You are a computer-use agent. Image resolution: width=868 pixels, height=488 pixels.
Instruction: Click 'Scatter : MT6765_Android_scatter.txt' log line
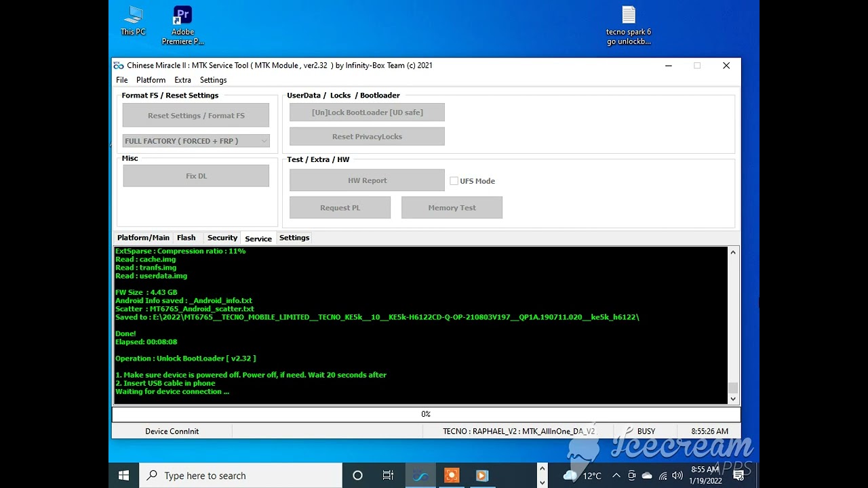coord(184,309)
